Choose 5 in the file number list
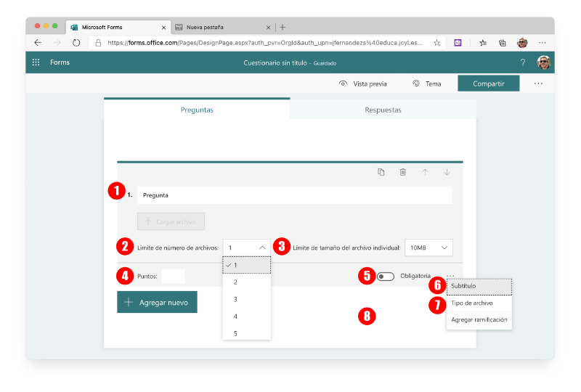Screen dimensions: 581x392 point(246,333)
